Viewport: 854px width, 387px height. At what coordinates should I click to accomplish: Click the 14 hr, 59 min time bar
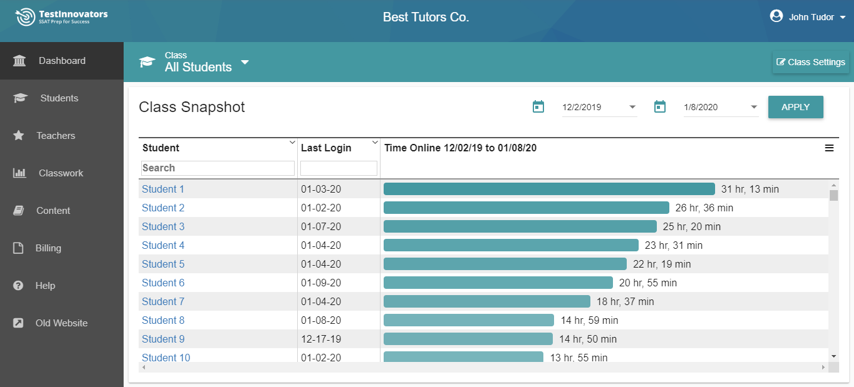[468, 320]
